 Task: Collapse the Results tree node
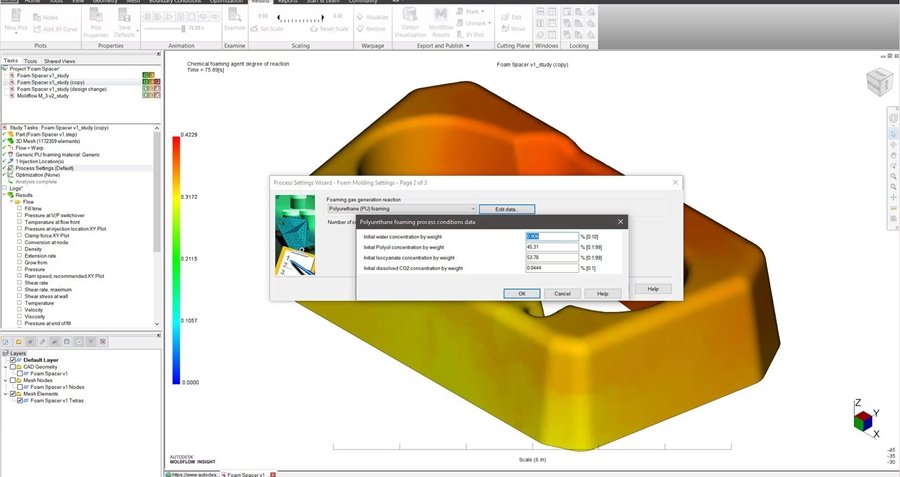click(x=5, y=195)
